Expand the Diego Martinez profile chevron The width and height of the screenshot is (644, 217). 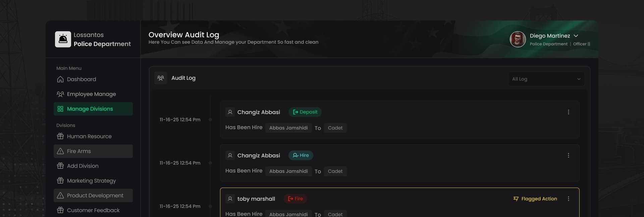(576, 36)
